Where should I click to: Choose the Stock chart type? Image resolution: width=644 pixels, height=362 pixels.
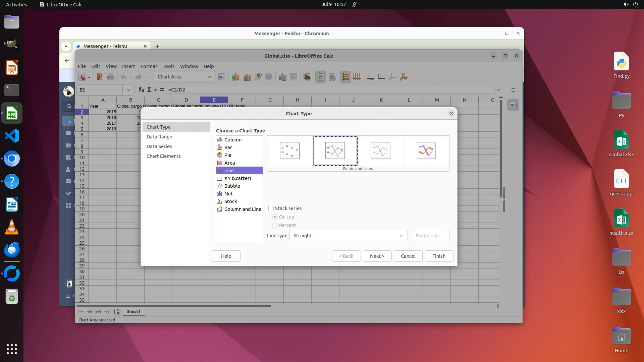coord(230,201)
